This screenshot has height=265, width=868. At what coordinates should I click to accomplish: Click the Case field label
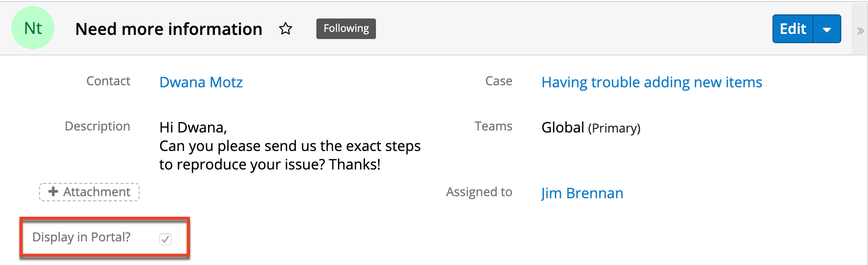498,81
